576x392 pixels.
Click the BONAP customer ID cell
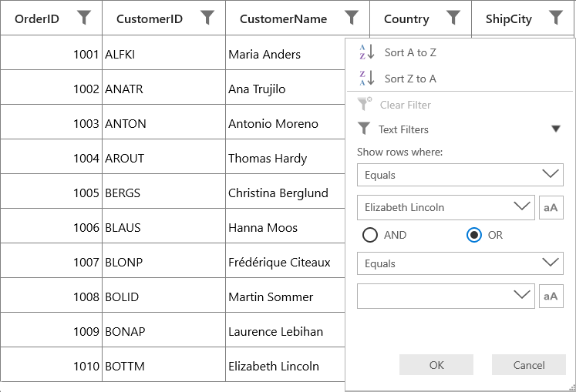163,330
